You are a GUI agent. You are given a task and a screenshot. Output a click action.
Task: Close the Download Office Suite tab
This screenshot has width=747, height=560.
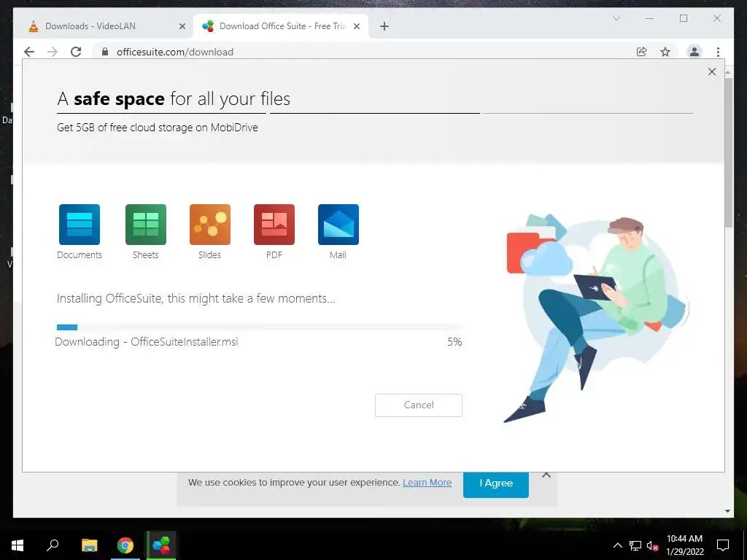pos(356,26)
